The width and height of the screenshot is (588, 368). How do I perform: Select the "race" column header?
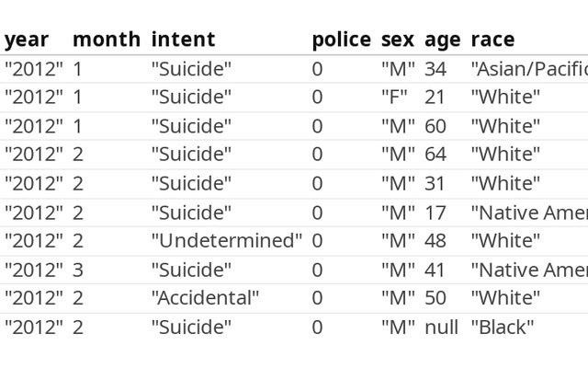[492, 40]
